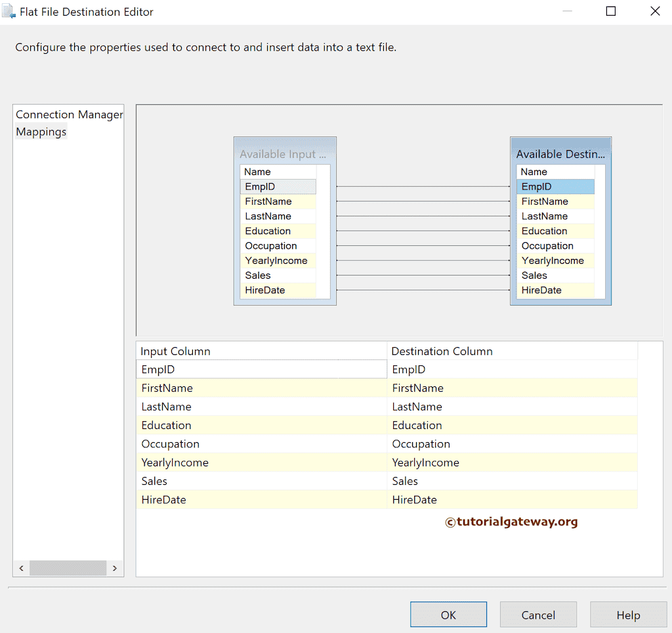Click the left scroll arrow of the sidebar scrollbar
Screen dimensions: 672x633
click(21, 568)
